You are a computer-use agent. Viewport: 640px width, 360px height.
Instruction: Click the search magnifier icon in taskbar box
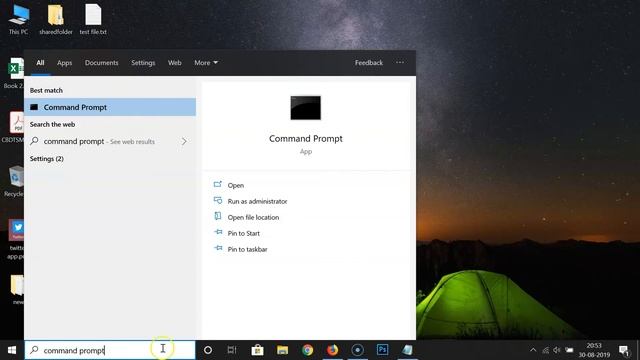tap(34, 350)
